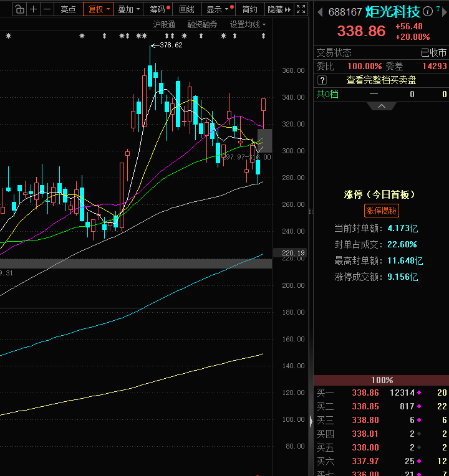The image size is (449, 476).
Task: Click pink diamond in 买六 row
Action: [419, 461]
